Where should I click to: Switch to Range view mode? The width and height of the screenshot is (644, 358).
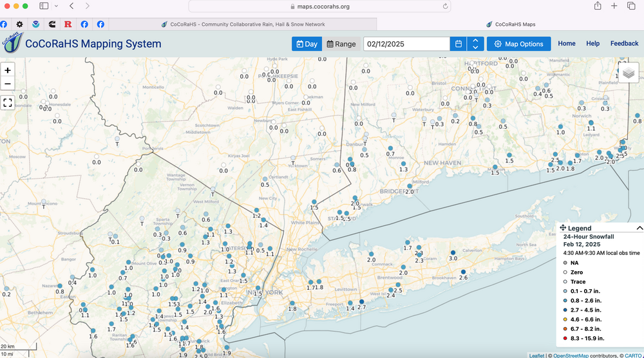coord(341,44)
